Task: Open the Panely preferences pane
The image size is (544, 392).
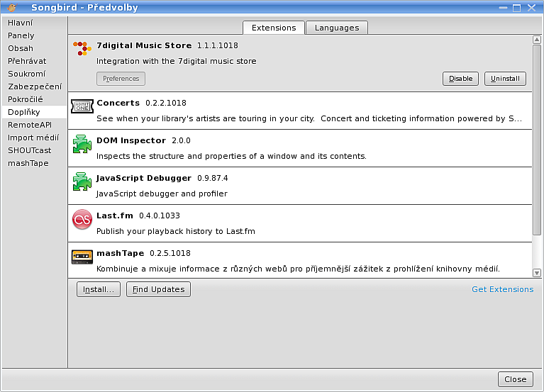Action: (x=34, y=35)
